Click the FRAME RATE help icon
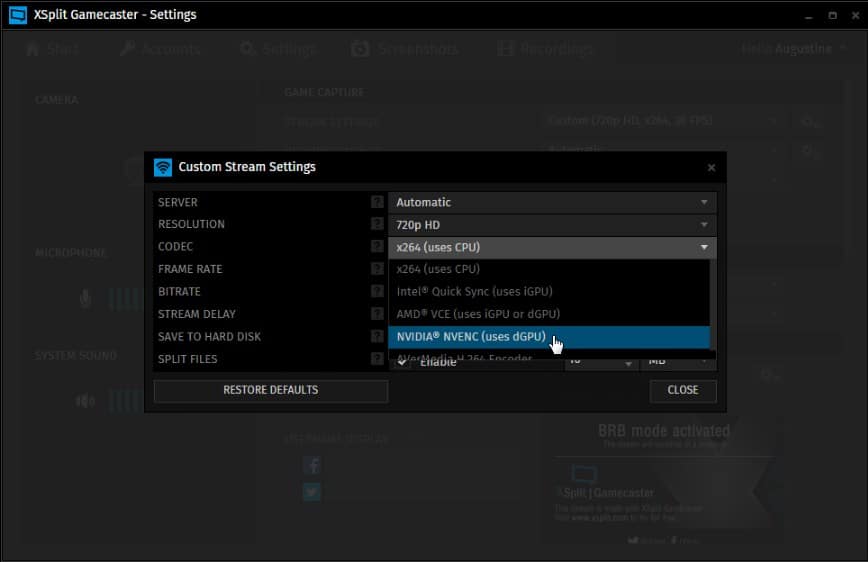This screenshot has width=868, height=562. pyautogui.click(x=377, y=269)
